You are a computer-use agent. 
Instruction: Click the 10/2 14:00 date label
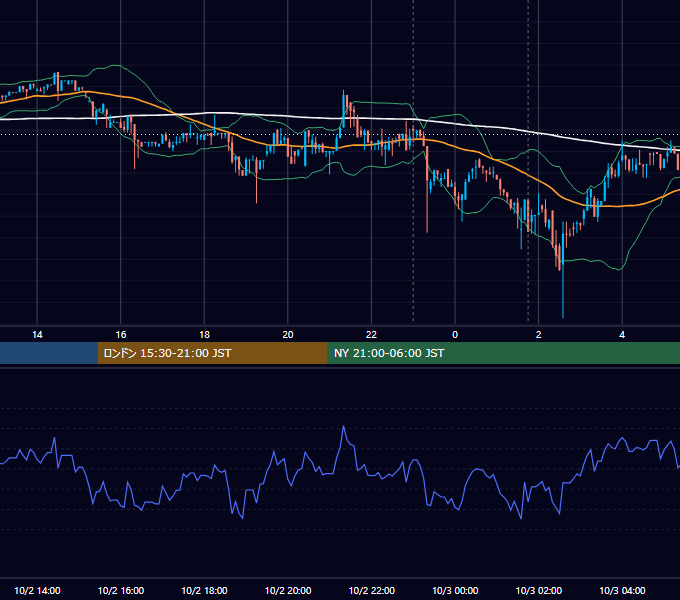click(37, 590)
